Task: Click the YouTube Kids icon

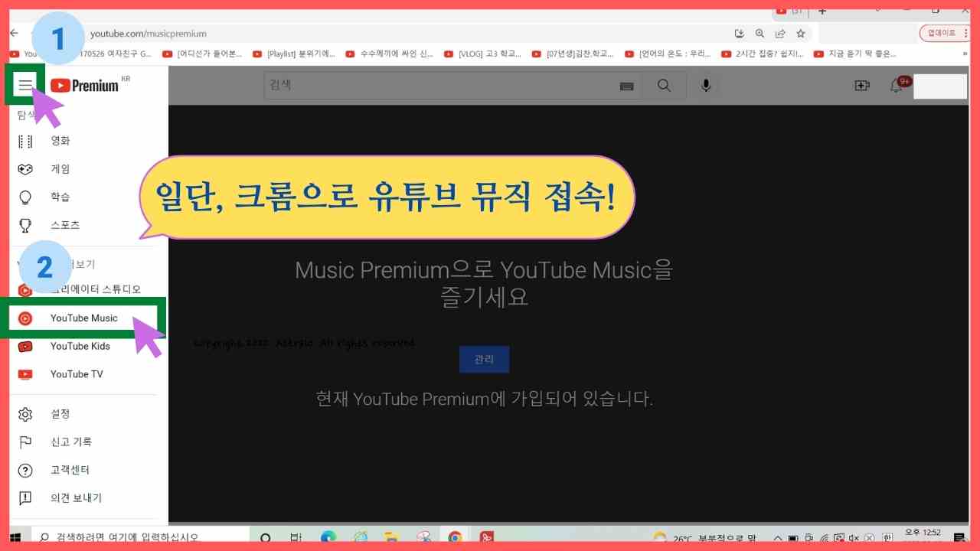Action: coord(25,346)
